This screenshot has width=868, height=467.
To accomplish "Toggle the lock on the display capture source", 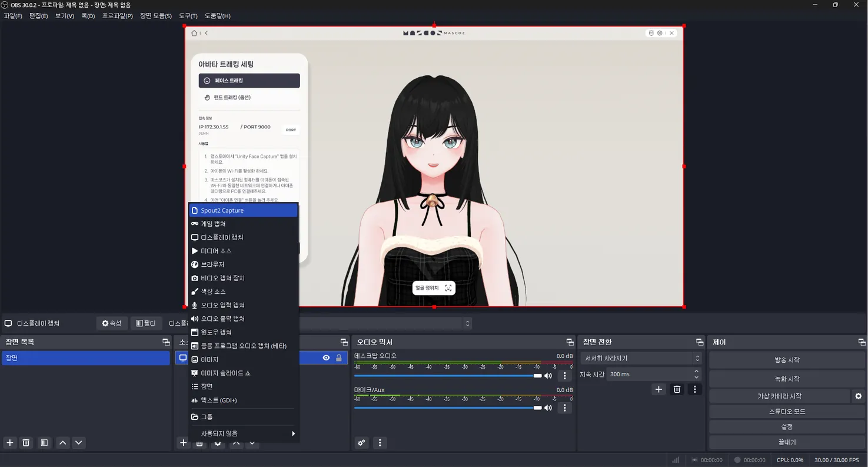I will 338,358.
